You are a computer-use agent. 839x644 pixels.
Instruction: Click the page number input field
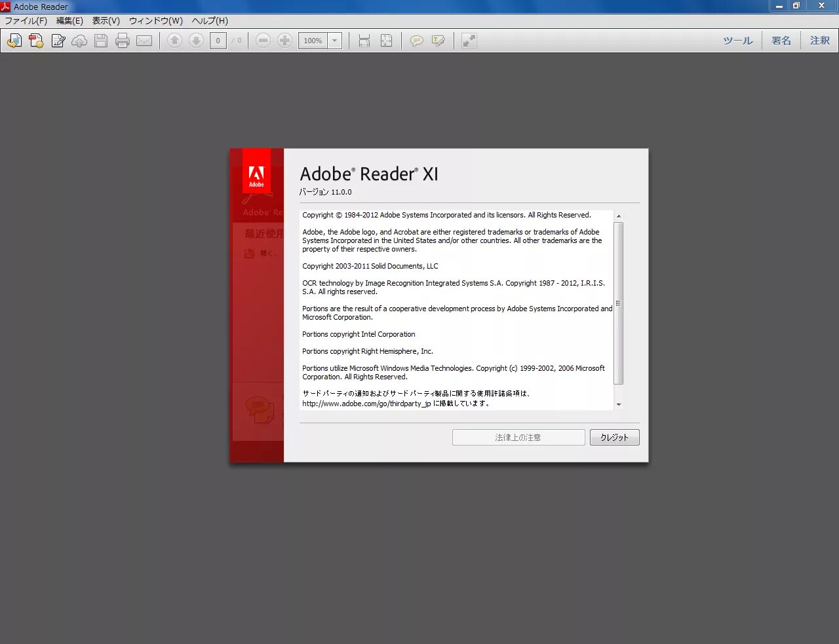[x=218, y=41]
